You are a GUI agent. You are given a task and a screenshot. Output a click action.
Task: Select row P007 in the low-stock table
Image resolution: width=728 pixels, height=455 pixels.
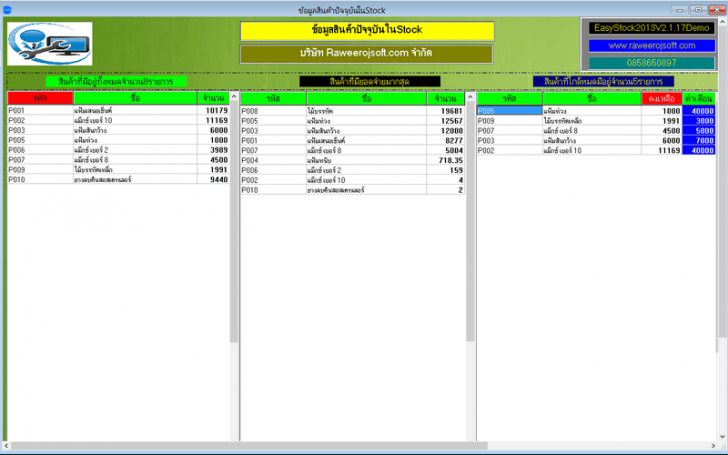[x=596, y=131]
